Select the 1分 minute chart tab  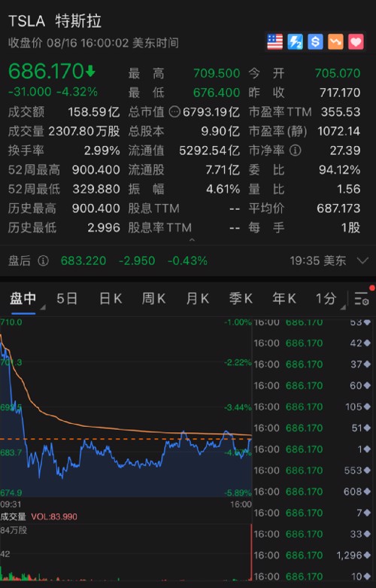[326, 299]
